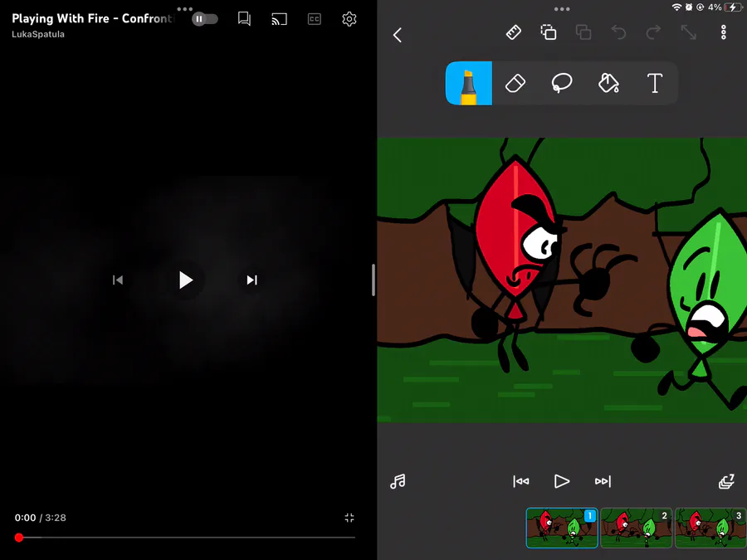Screen dimensions: 747x560
Task: Play the animation preview
Action: pyautogui.click(x=562, y=481)
